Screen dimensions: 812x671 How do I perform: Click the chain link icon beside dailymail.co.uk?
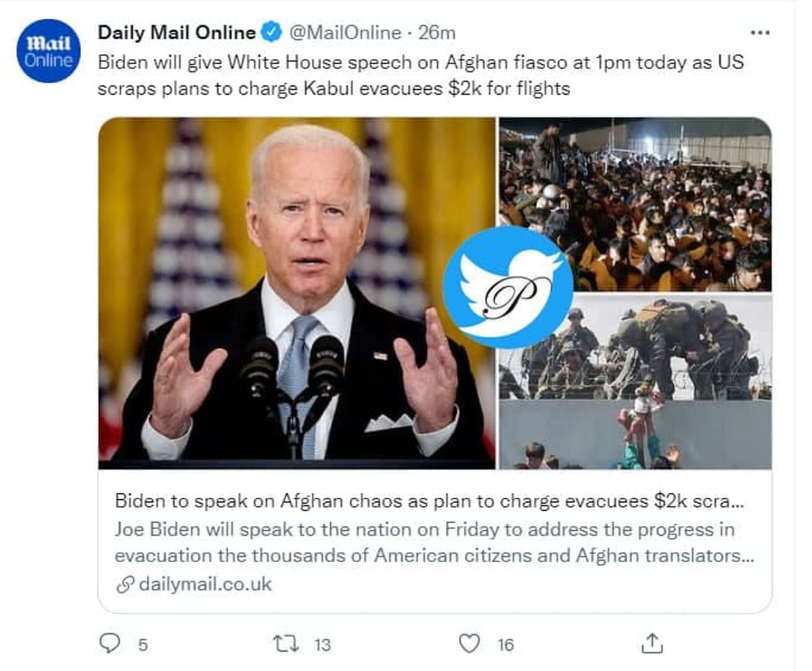125,584
